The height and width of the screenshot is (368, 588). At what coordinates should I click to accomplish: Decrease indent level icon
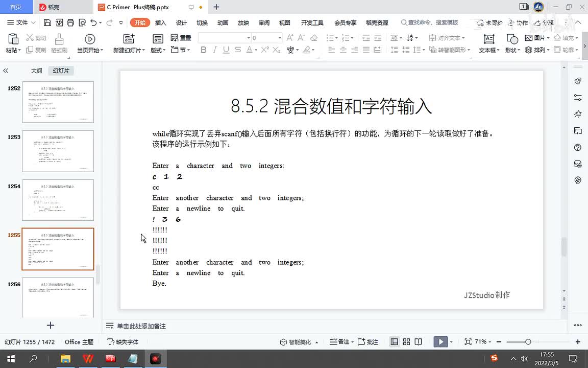366,37
